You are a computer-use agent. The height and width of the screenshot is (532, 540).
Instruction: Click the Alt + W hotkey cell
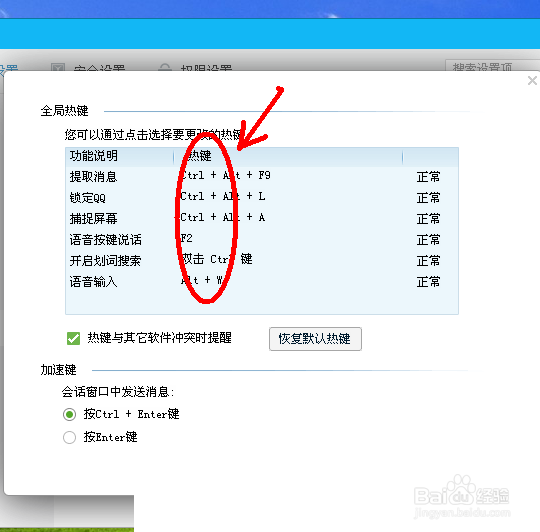pos(202,280)
